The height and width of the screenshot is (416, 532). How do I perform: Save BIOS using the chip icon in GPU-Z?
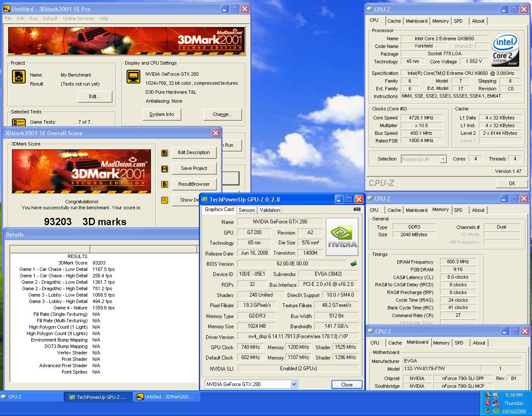[x=354, y=264]
